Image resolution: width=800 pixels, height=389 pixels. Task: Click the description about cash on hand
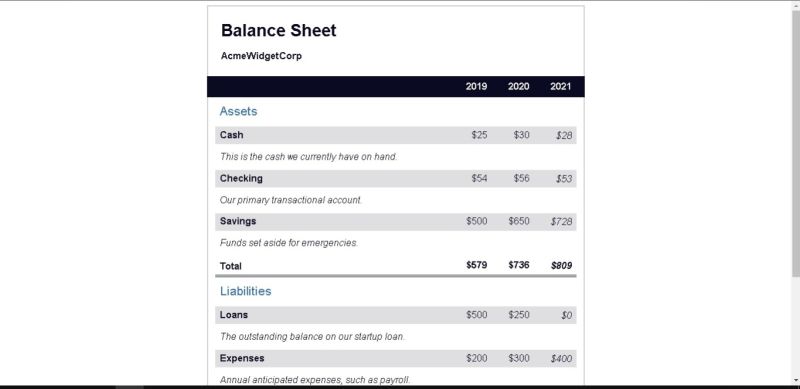point(308,157)
